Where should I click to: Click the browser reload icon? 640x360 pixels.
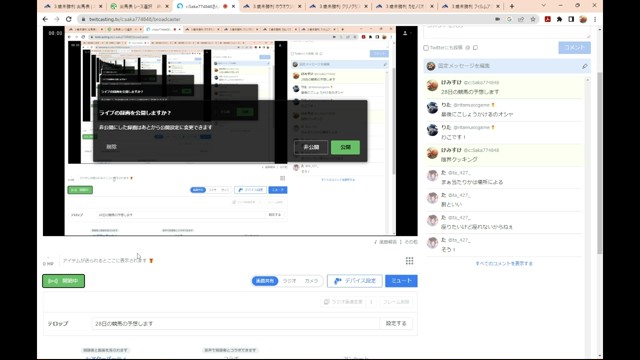click(69, 19)
